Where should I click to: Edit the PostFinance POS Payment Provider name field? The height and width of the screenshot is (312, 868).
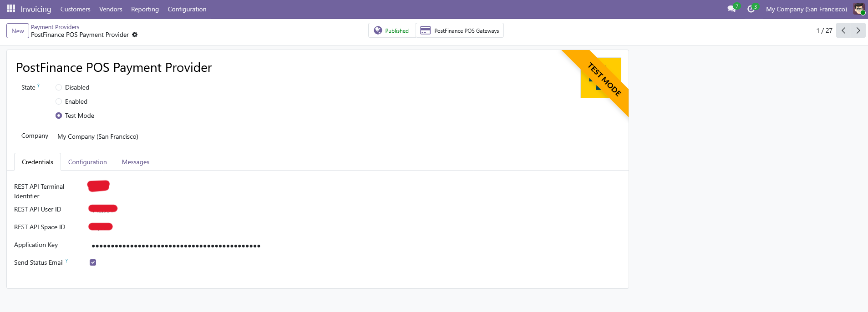pos(114,67)
